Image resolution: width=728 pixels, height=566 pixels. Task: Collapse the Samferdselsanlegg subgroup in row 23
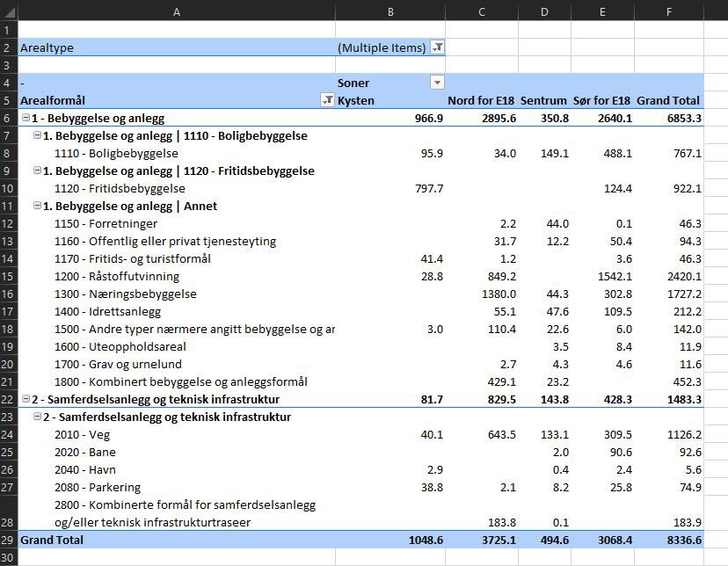coord(37,417)
